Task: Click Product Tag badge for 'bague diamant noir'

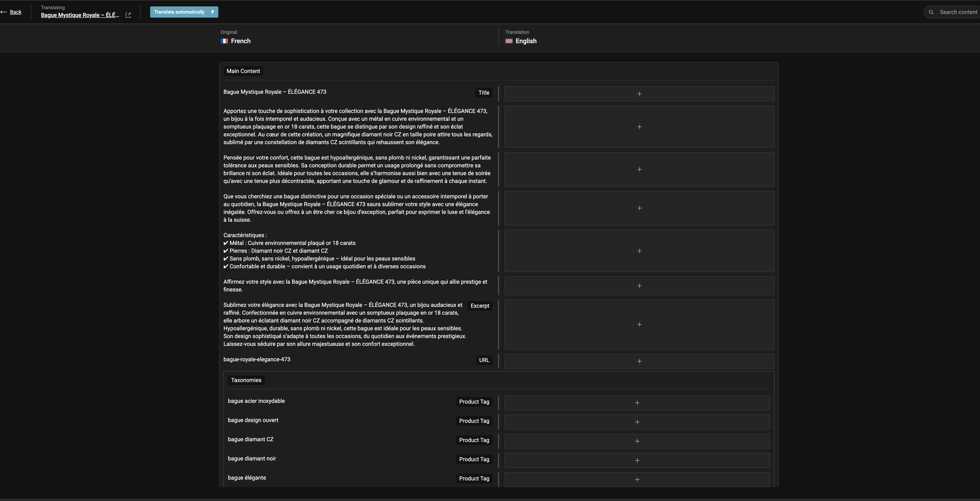Action: point(474,460)
